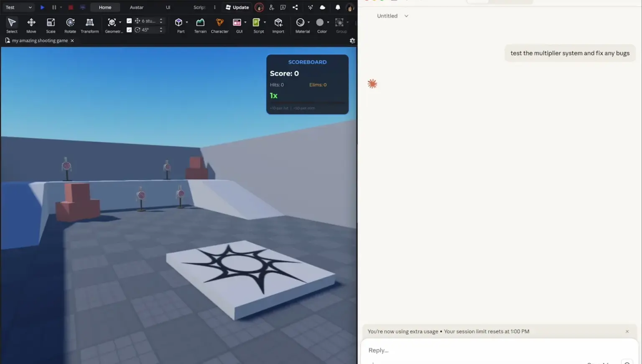Open the Color picker tool
The width and height of the screenshot is (642, 364).
click(x=321, y=25)
